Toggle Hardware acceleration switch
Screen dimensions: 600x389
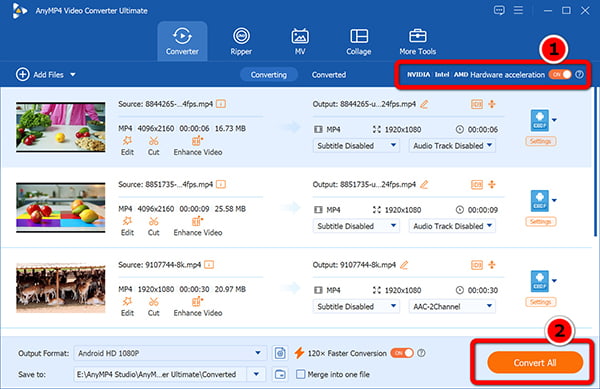click(560, 74)
